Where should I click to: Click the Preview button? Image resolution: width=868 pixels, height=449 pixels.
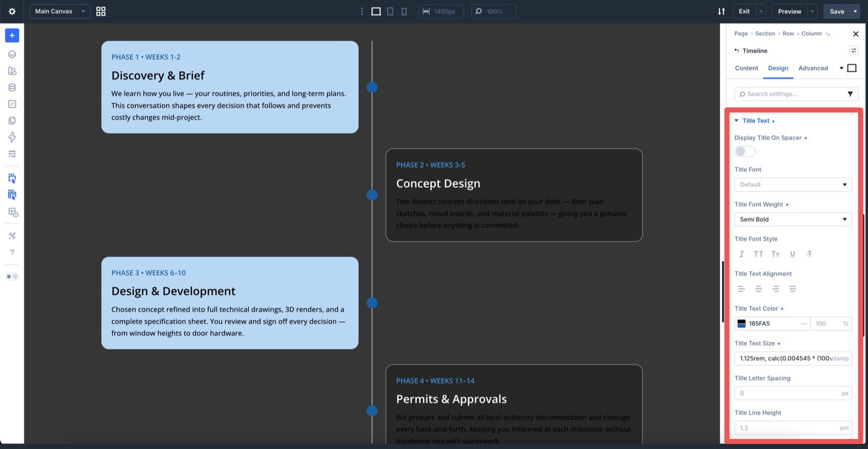click(x=789, y=11)
